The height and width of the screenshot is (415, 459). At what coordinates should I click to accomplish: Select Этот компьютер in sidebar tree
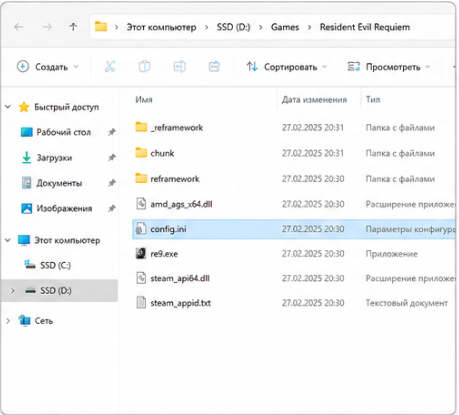[x=67, y=240]
